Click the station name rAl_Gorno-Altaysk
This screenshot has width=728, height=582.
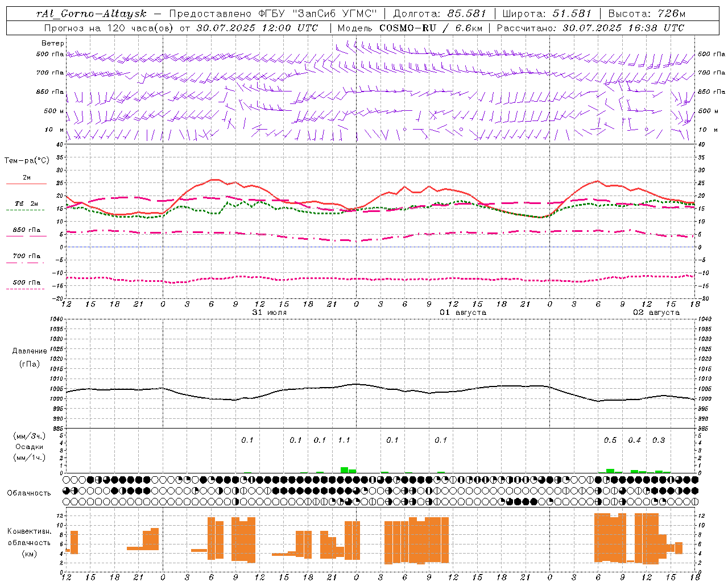pyautogui.click(x=91, y=14)
